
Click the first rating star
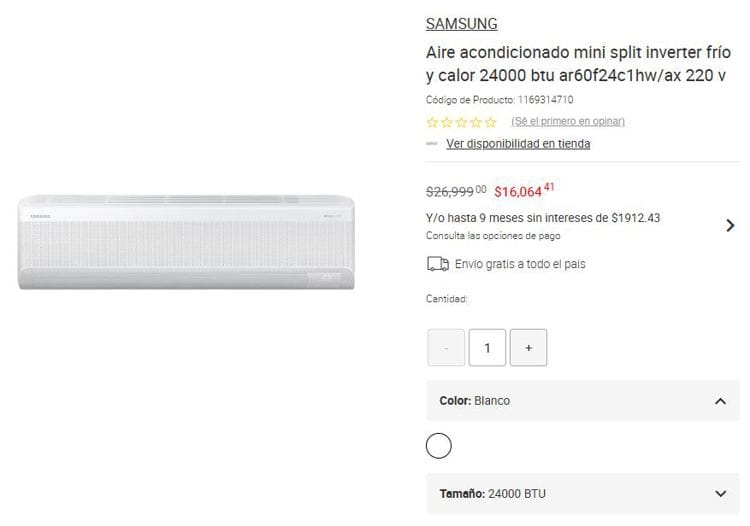432,122
